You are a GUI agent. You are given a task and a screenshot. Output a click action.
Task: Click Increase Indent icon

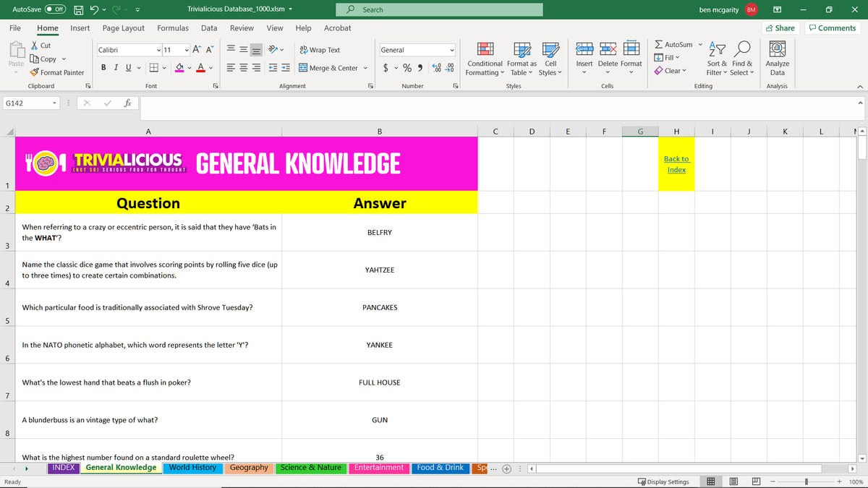286,68
